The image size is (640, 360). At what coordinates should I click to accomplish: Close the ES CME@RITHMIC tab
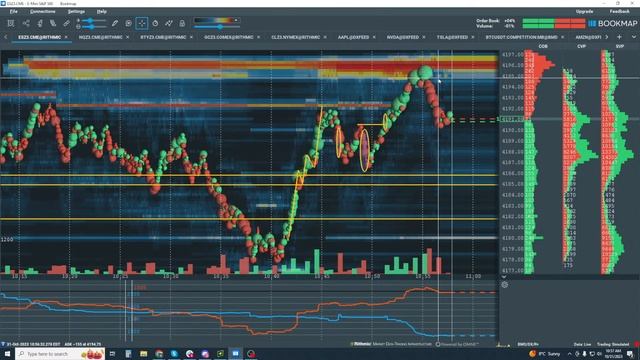pyautogui.click(x=66, y=37)
